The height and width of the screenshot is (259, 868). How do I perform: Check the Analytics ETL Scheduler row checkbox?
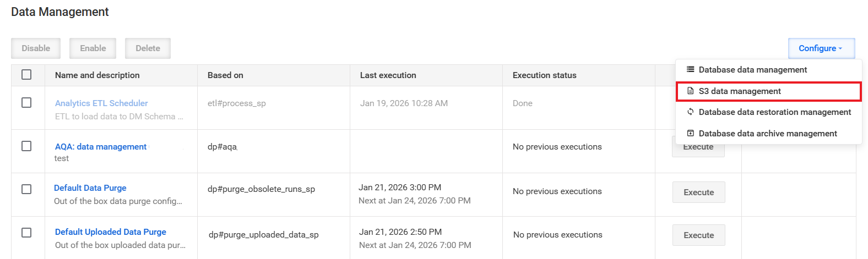26,102
